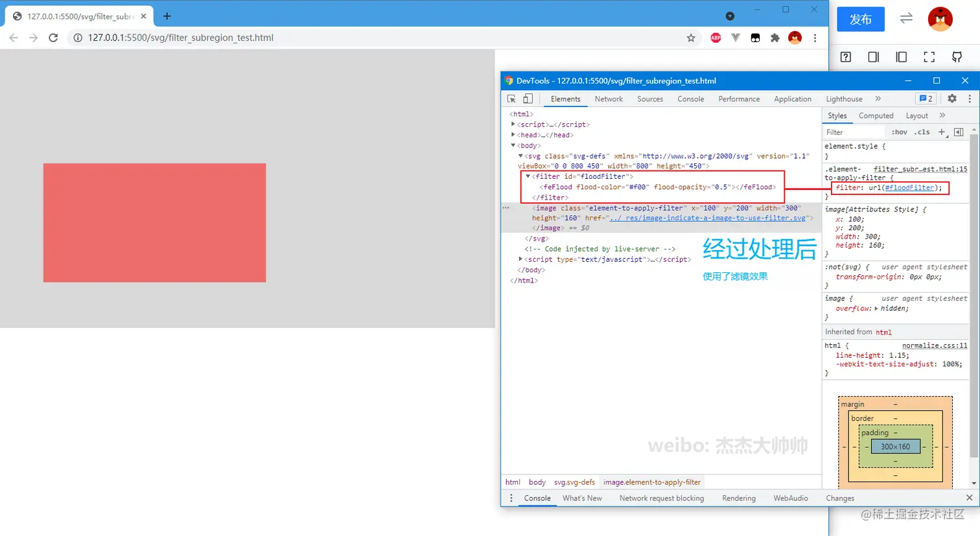Click image.element-to-apply-filter breadcrumb
This screenshot has height=536, width=980.
pos(651,482)
